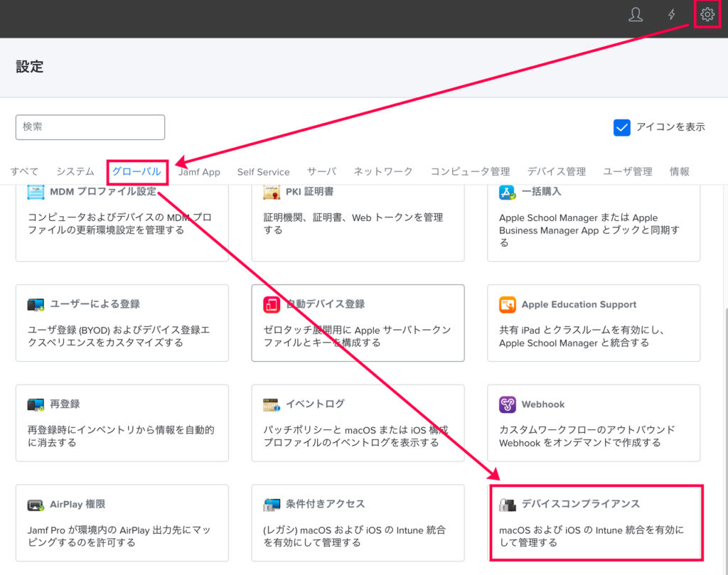The width and height of the screenshot is (728, 575).
Task: Click the パッチポリシーと macOS description
Action: click(x=355, y=436)
